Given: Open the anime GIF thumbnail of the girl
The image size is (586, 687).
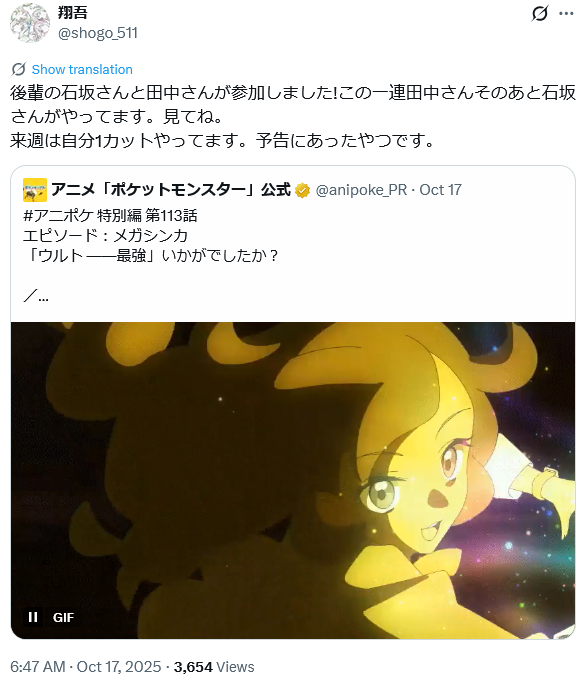Looking at the screenshot, I should point(293,480).
